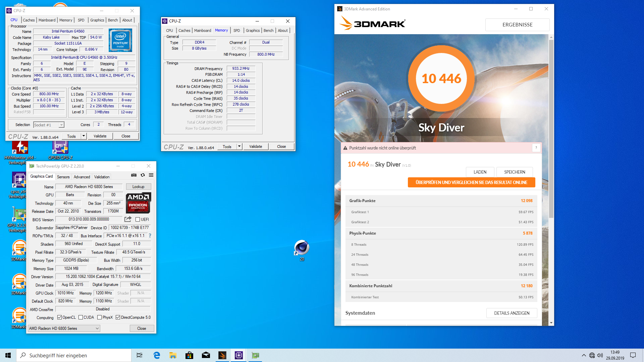Viewport: 644px width, 362px height.
Task: Expand Tools dropdown arrow in Memory window
Action: (x=239, y=146)
